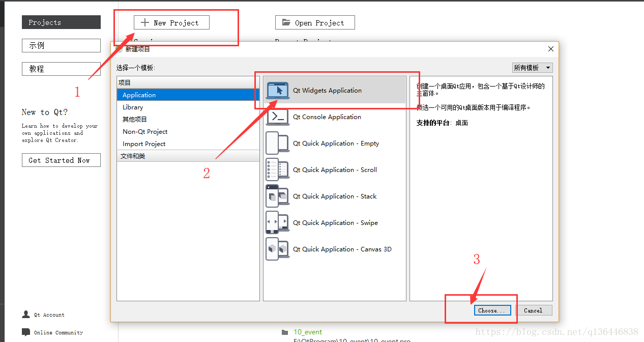Image resolution: width=644 pixels, height=342 pixels.
Task: Click the folder icon on Open Project
Action: [x=286, y=22]
